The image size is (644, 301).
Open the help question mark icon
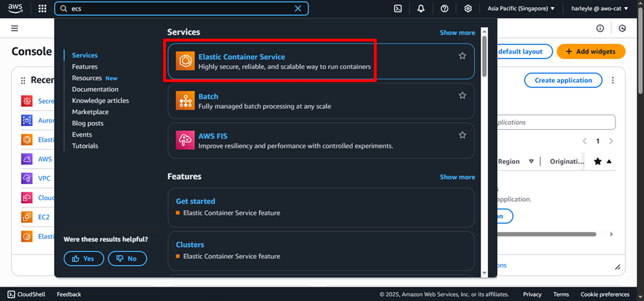coord(444,8)
